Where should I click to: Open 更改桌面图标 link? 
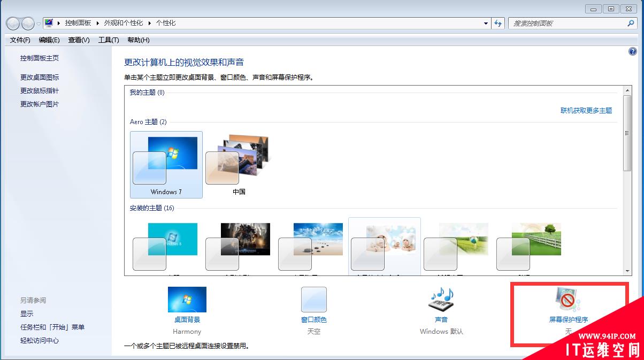click(40, 77)
